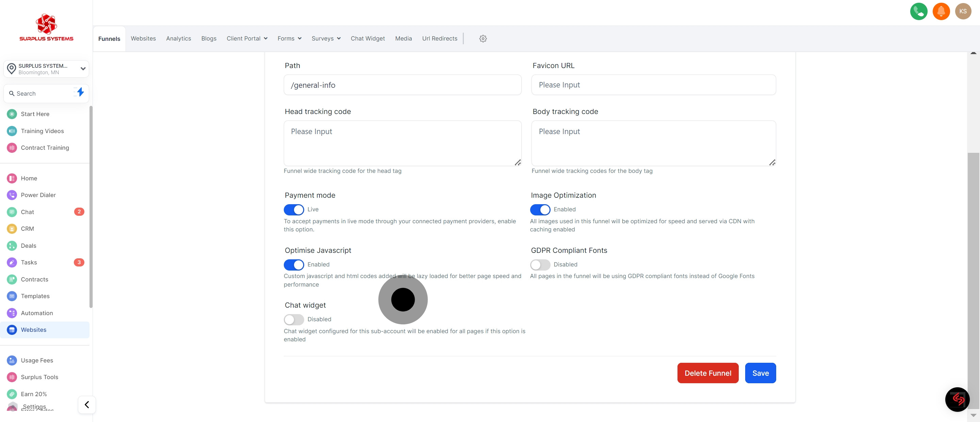Open the orange notifications bell
The image size is (980, 422).
click(941, 12)
